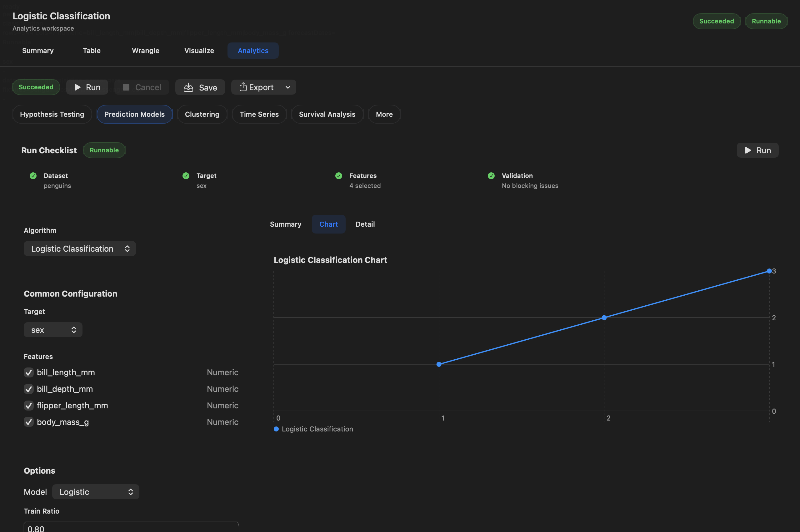Click Numeric type label for body_mass_g
800x532 pixels.
(x=223, y=422)
